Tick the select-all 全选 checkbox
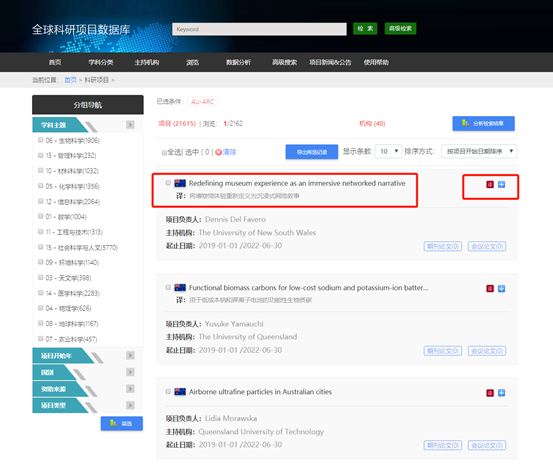 click(x=164, y=152)
